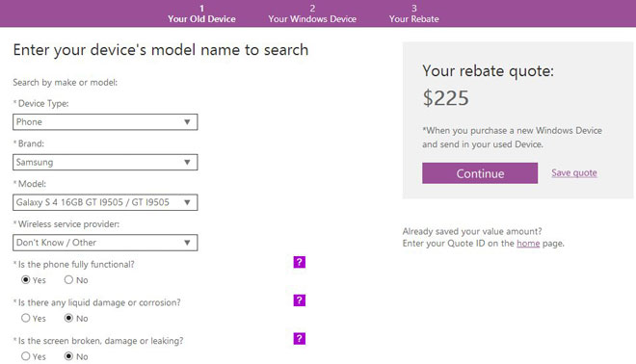The image size is (636, 364).
Task: Click the 'Enter your device's model name' heading
Action: (161, 50)
